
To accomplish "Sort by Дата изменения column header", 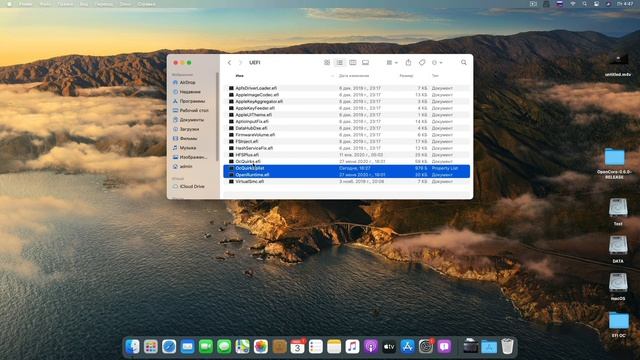I will 354,76.
